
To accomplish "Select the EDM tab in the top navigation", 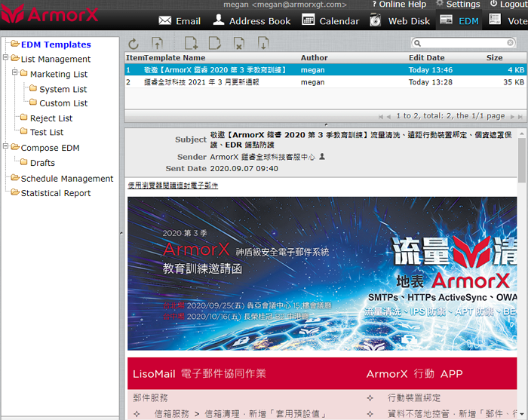I will click(x=459, y=20).
